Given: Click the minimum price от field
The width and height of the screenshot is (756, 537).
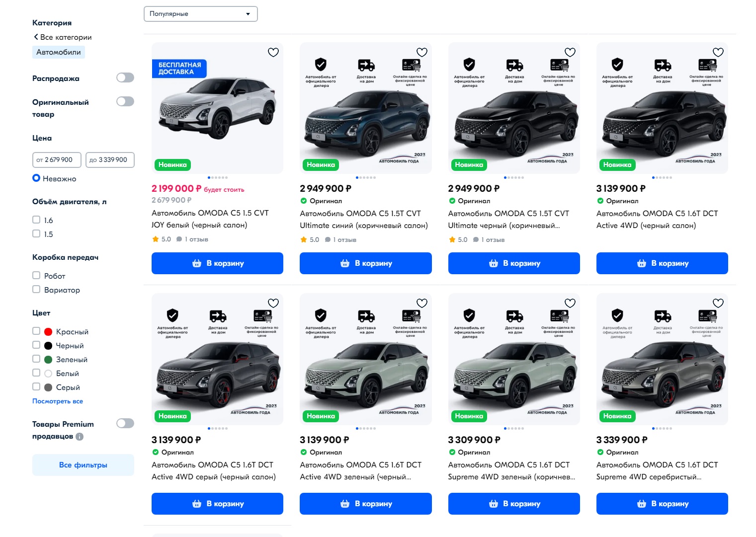Looking at the screenshot, I should pos(57,160).
